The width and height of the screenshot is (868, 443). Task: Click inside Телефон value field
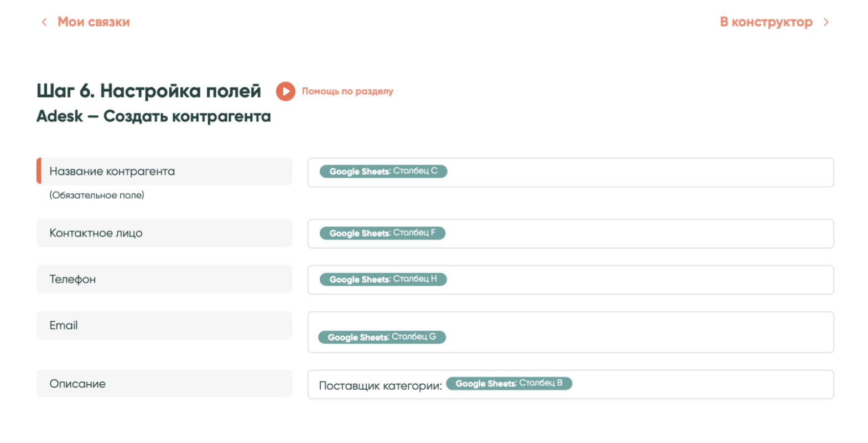pyautogui.click(x=636, y=280)
